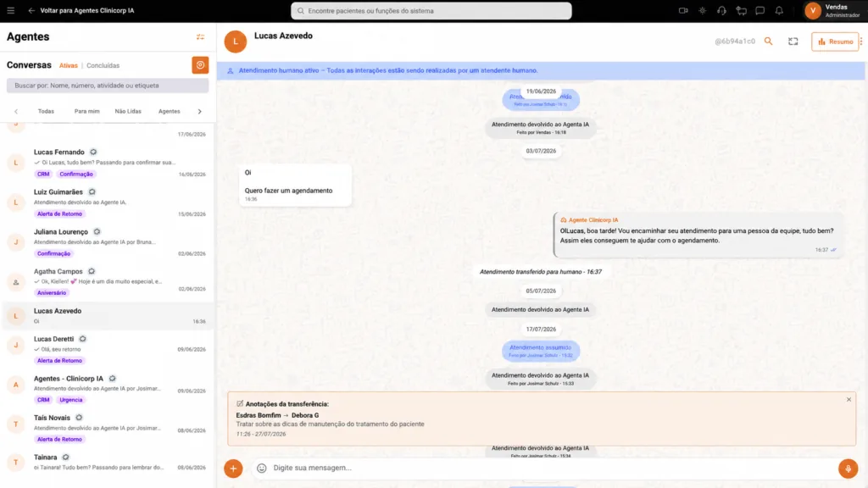Open the Tainara conversation

coord(108,463)
